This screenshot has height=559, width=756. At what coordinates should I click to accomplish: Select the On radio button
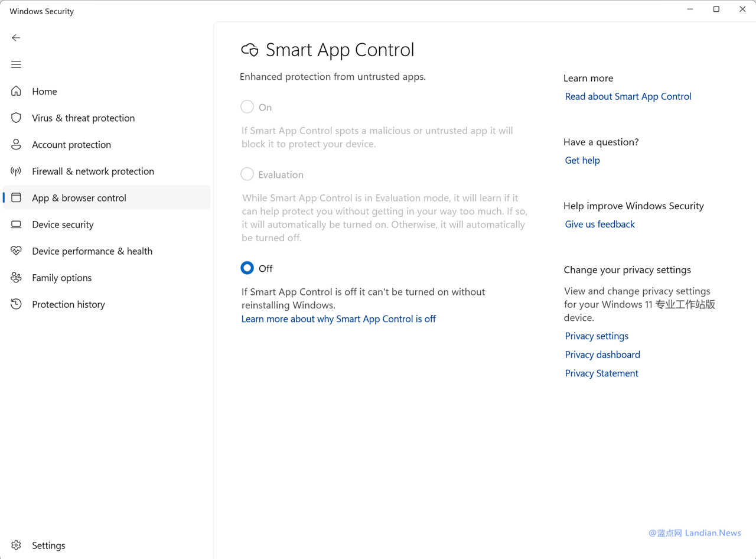point(247,107)
